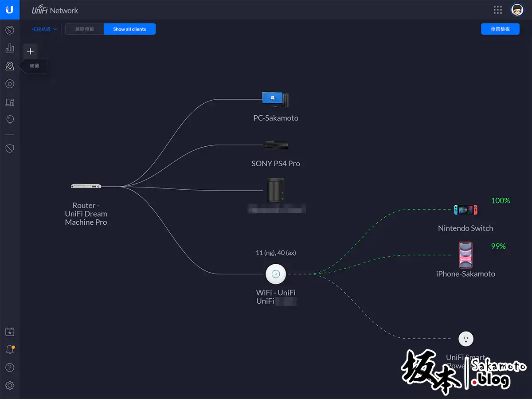
Task: Open the Events calendar icon
Action: tap(10, 332)
